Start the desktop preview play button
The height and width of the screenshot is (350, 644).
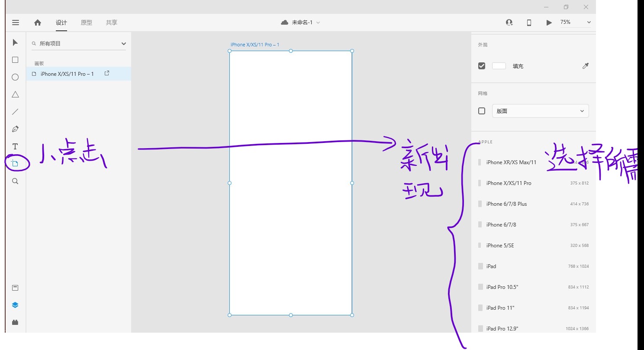click(549, 23)
